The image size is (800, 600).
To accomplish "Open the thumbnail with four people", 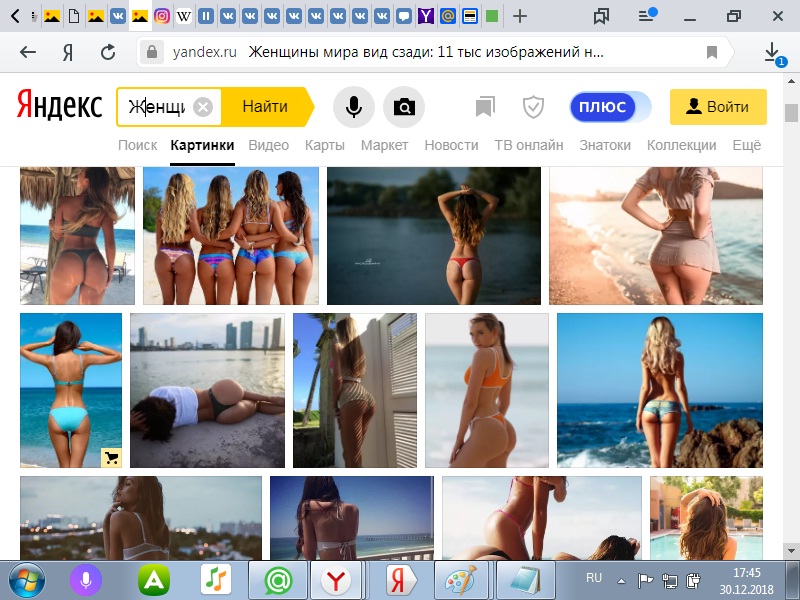I will pyautogui.click(x=231, y=236).
